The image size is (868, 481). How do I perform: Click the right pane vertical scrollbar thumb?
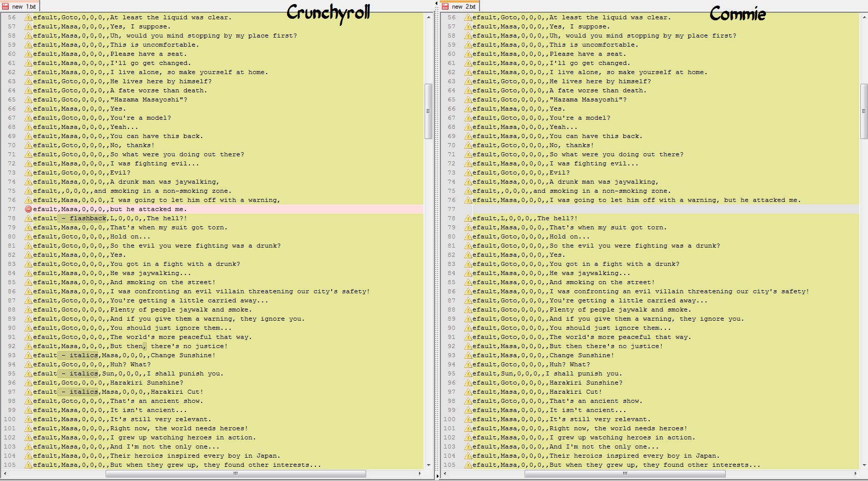pos(864,111)
